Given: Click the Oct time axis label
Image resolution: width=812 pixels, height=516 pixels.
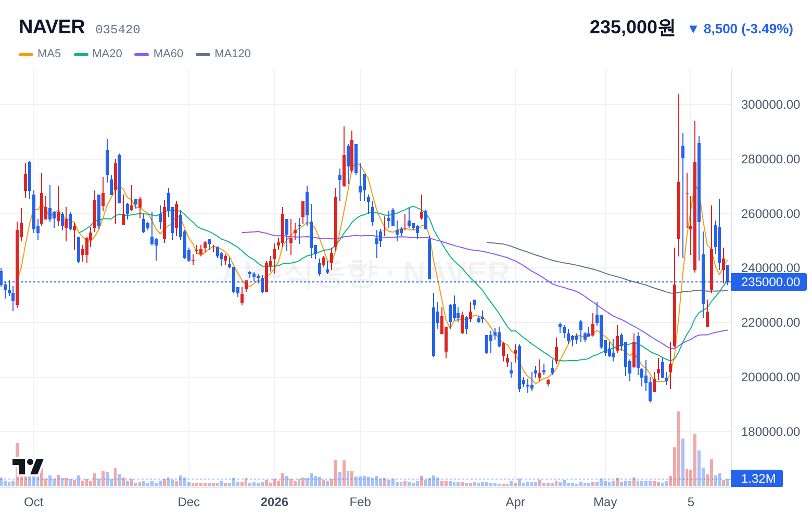Looking at the screenshot, I should (34, 502).
